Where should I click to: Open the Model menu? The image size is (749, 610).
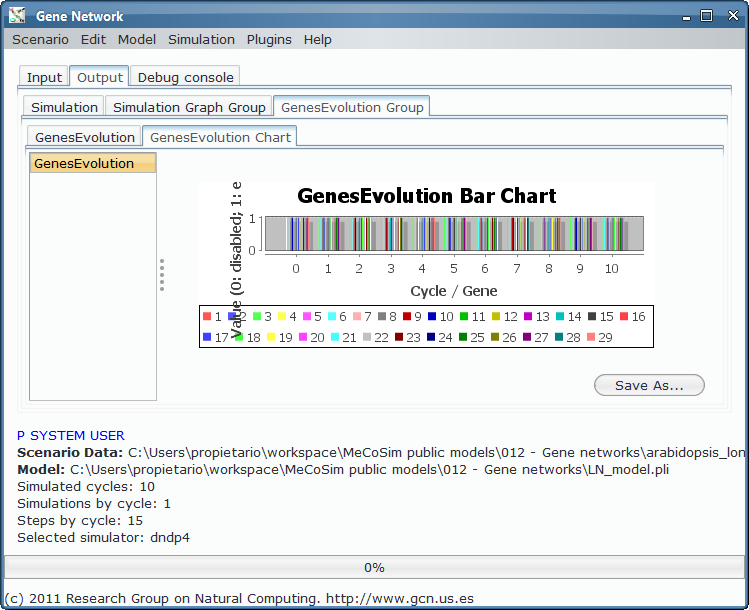pos(137,40)
